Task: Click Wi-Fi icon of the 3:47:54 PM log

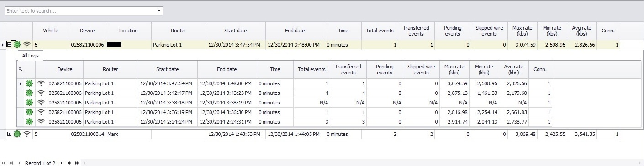Action: point(41,83)
